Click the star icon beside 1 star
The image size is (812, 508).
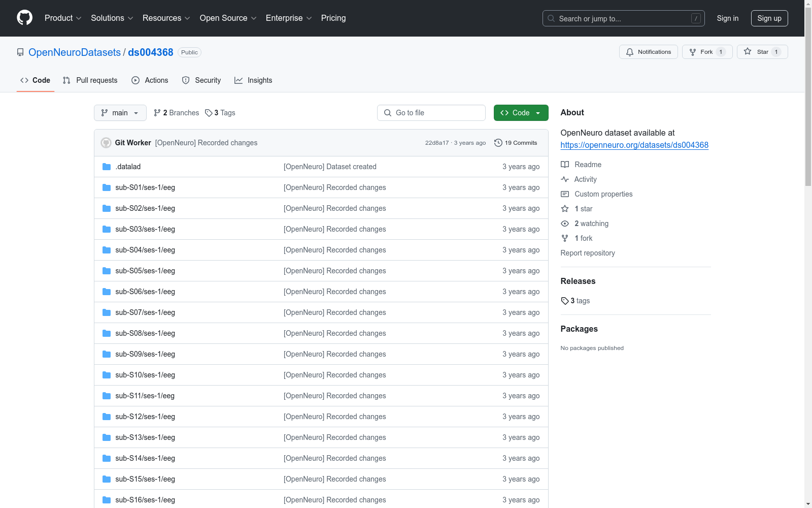coord(565,209)
